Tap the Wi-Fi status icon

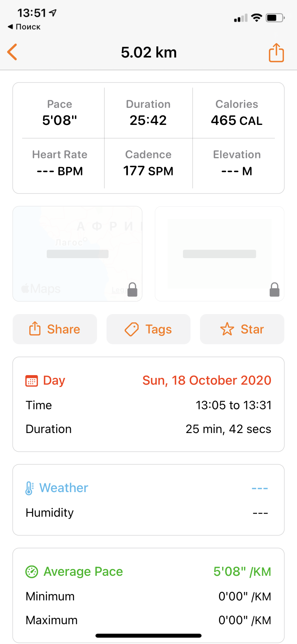click(257, 18)
